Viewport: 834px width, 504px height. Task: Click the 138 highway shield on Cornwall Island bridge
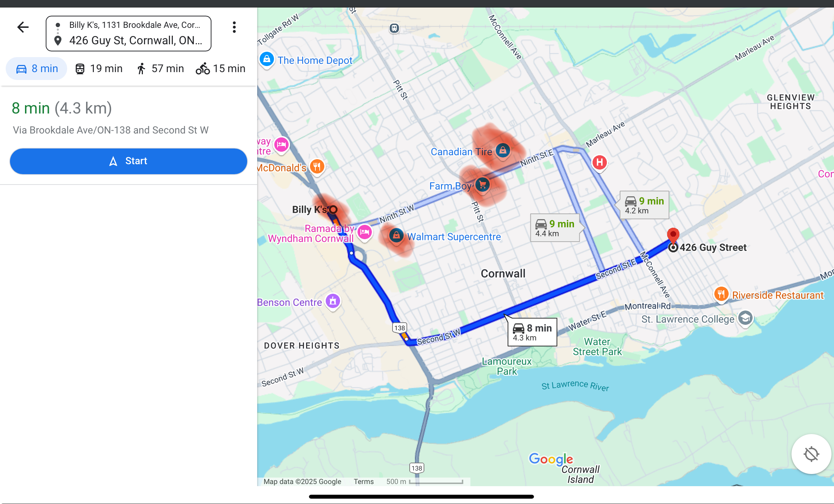417,468
